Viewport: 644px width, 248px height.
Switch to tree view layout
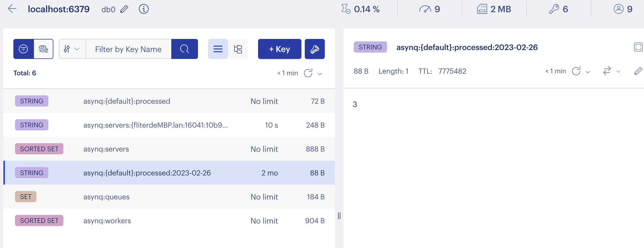(x=238, y=49)
